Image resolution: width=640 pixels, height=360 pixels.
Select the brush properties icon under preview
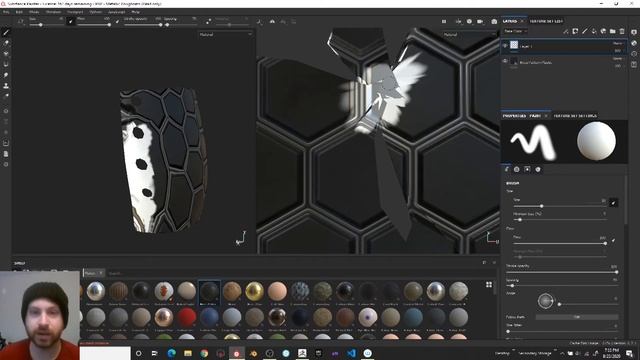507,169
